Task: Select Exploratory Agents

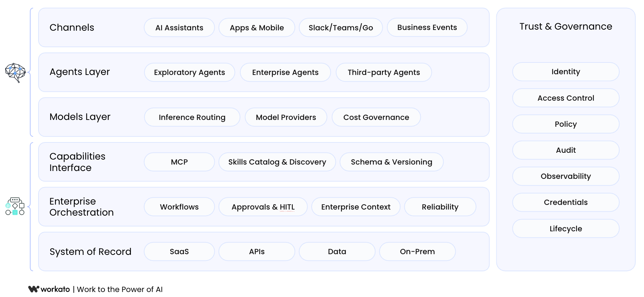Action: coord(189,72)
